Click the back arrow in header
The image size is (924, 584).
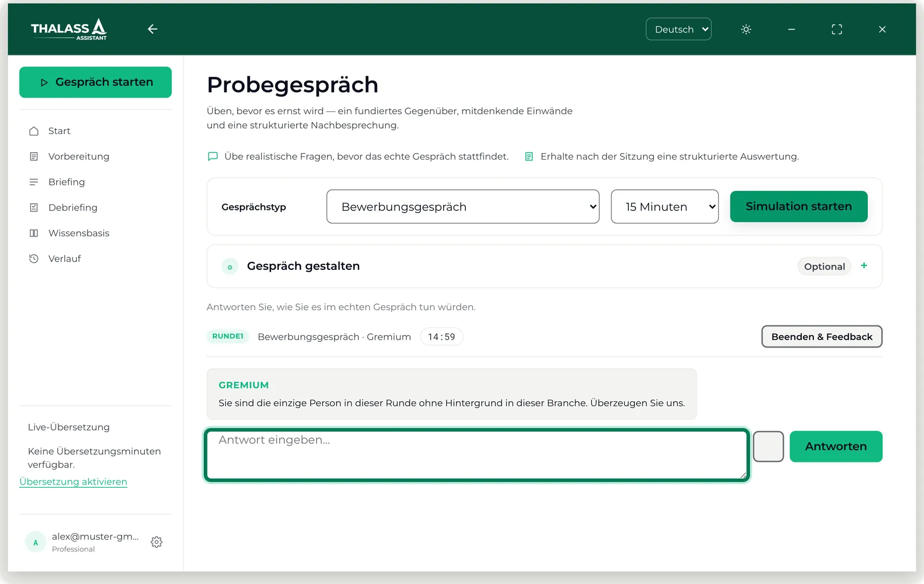coord(152,29)
